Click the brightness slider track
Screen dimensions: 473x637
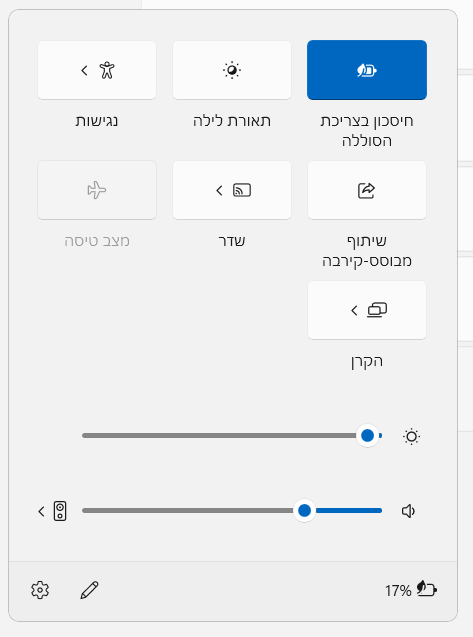click(232, 436)
